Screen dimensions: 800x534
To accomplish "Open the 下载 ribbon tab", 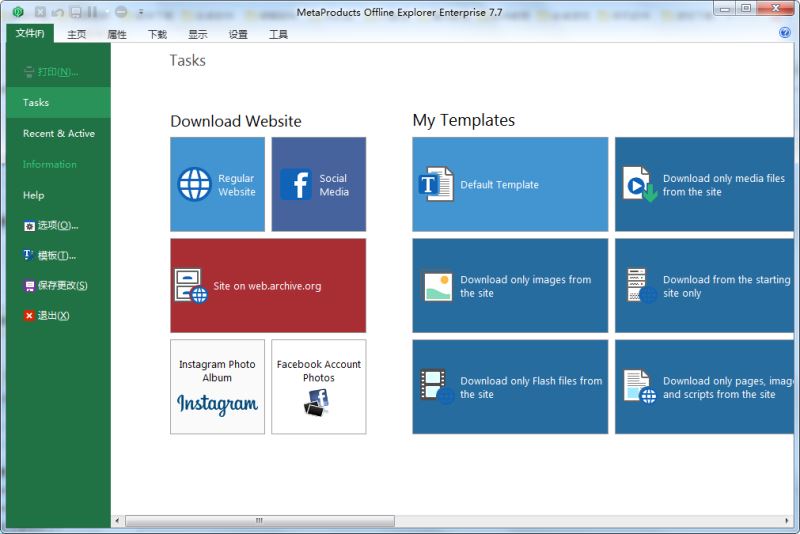I will (157, 34).
